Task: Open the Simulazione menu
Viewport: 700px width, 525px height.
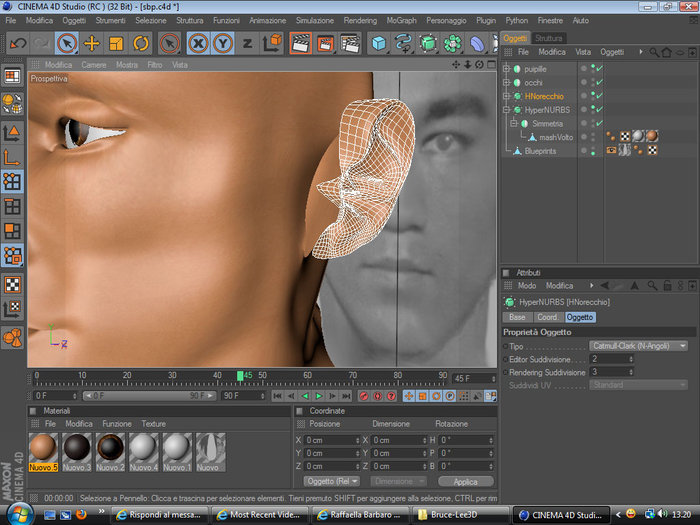Action: click(x=315, y=20)
